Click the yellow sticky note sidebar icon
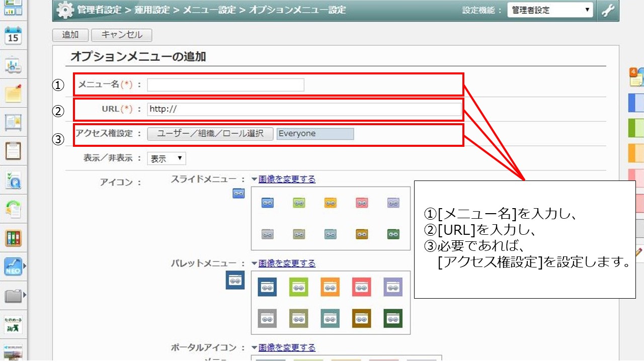644x362 pixels. 14,93
